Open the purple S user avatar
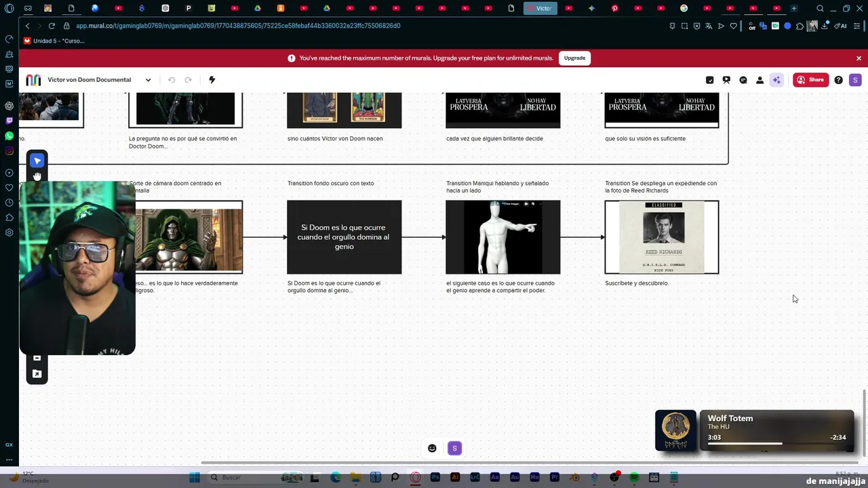868x488 pixels. pyautogui.click(x=855, y=80)
